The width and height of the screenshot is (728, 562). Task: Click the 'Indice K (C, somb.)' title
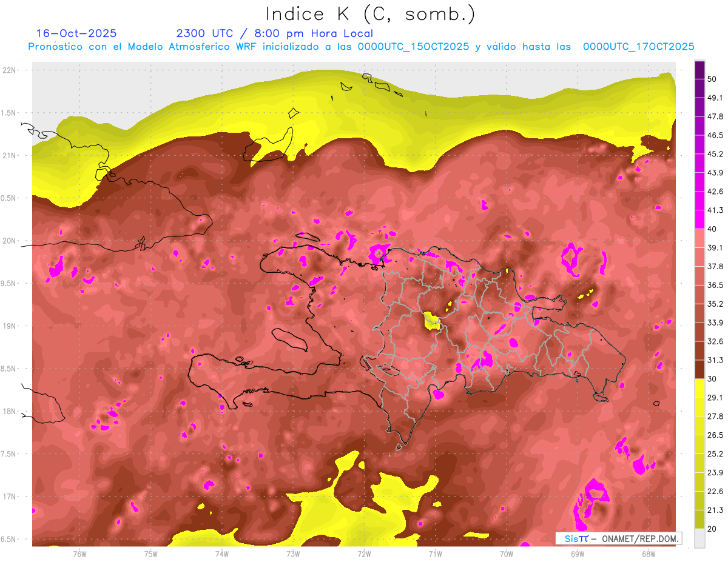[x=370, y=14]
